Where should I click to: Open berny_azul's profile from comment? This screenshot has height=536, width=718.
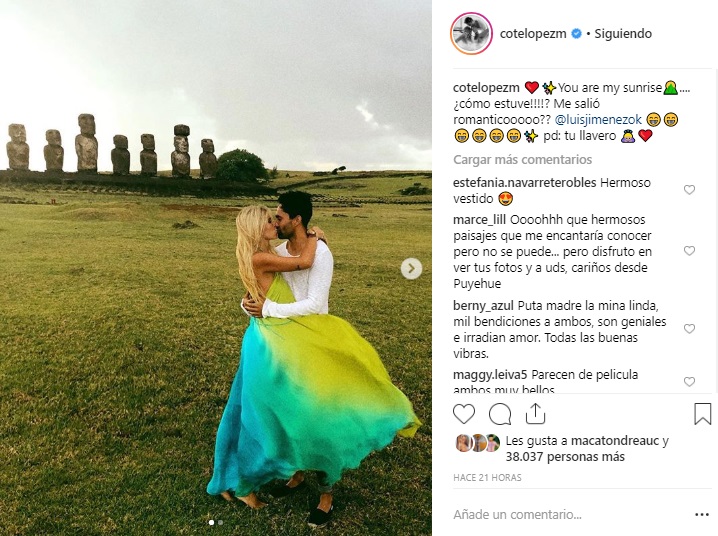[483, 306]
